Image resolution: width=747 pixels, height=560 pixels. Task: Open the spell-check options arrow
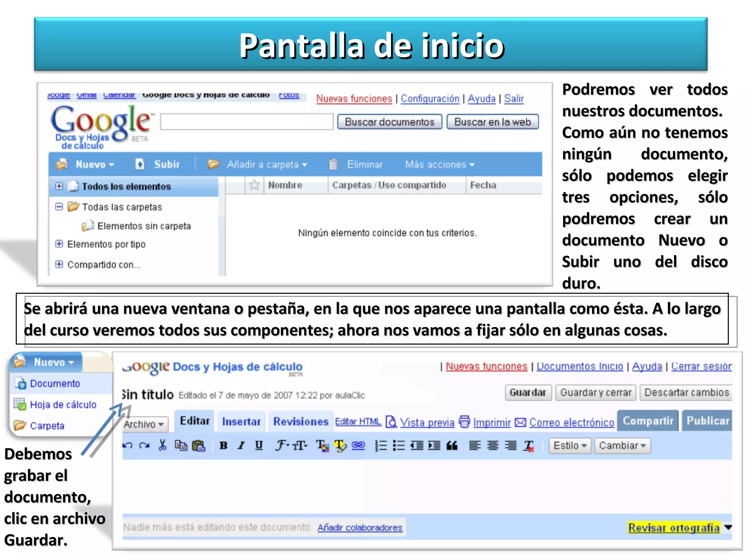point(728,527)
